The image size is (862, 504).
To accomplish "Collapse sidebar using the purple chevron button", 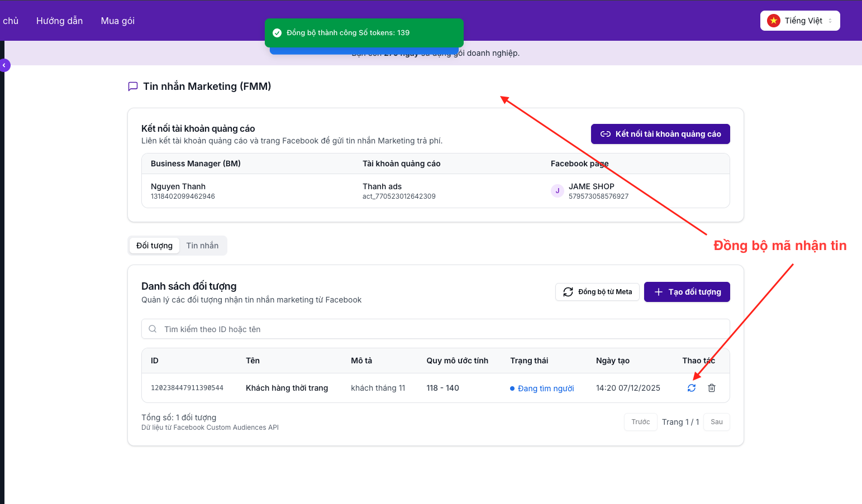I will tap(4, 65).
